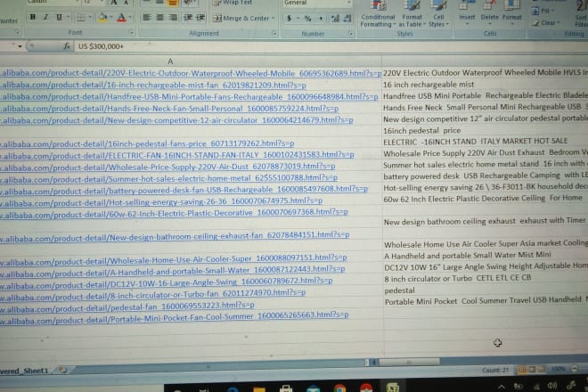Align text left
This screenshot has width=588, height=392.
pyautogui.click(x=147, y=18)
